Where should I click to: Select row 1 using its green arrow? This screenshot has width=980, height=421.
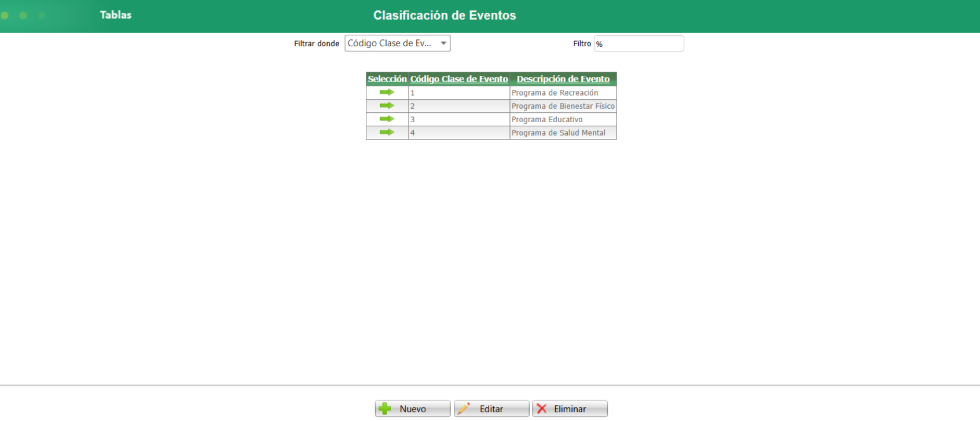(387, 93)
